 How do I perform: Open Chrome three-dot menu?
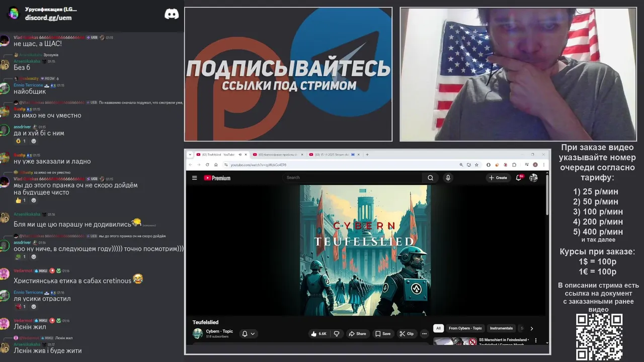coord(543,164)
